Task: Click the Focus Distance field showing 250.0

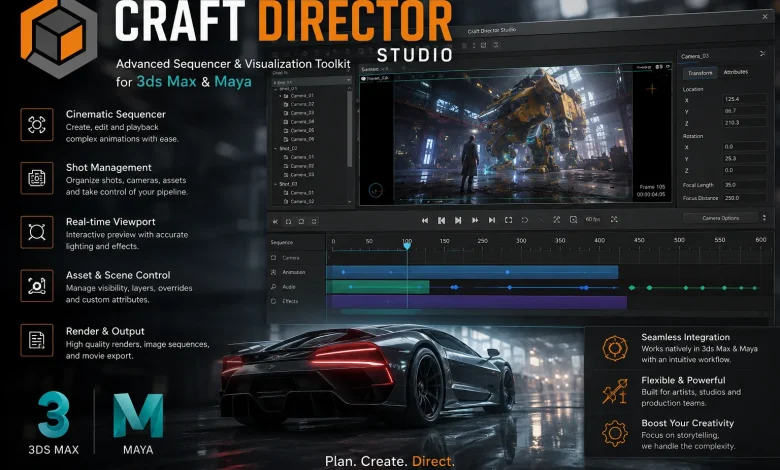Action: pos(744,198)
